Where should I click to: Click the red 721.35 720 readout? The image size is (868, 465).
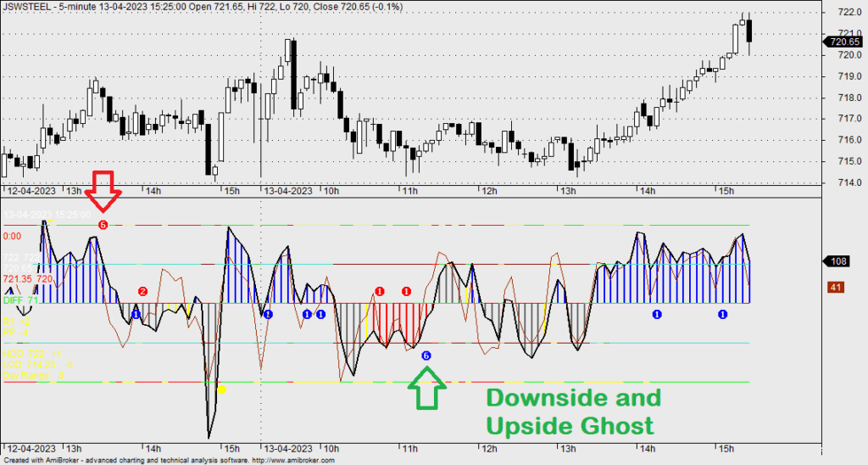(x=28, y=279)
